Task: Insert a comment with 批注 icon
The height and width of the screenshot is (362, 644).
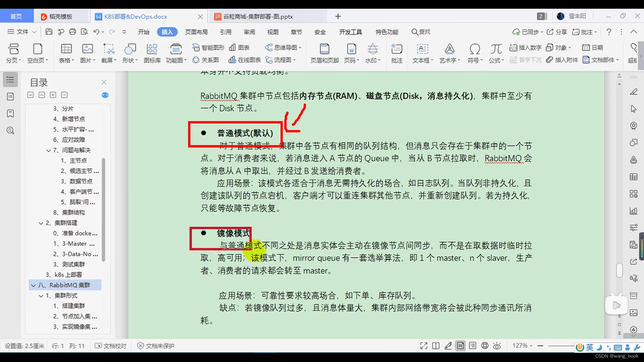Action: tap(397, 53)
